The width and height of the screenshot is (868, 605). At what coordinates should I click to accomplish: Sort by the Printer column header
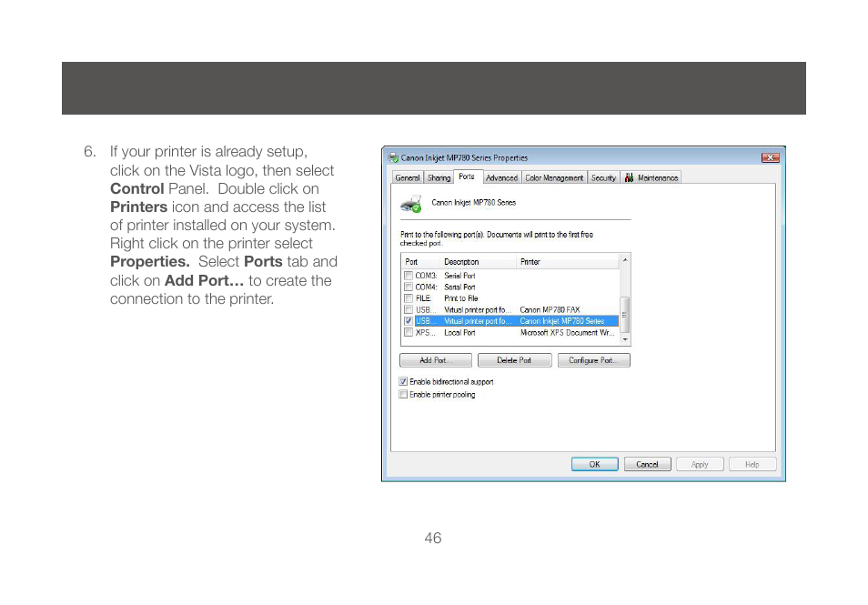pos(568,262)
